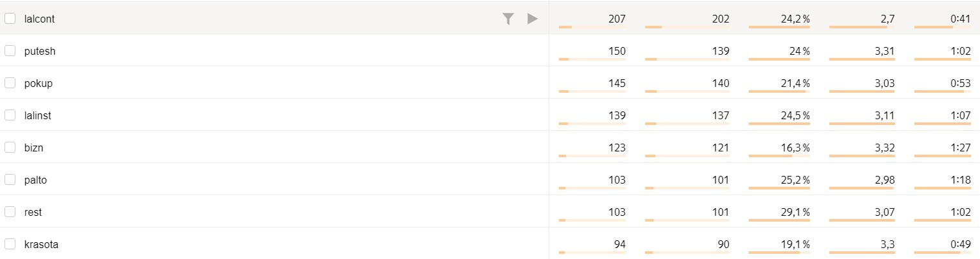
Task: Tick the checkbox next to lalcont
Action: click(10, 19)
